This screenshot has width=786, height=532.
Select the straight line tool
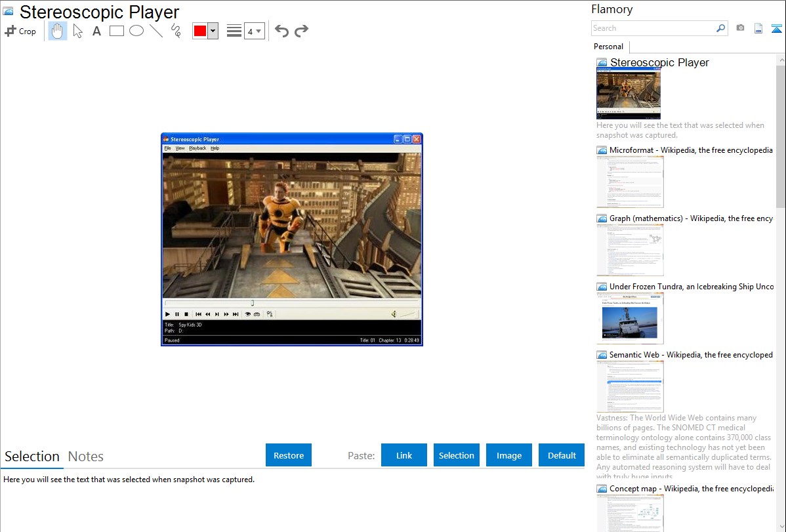pyautogui.click(x=156, y=31)
